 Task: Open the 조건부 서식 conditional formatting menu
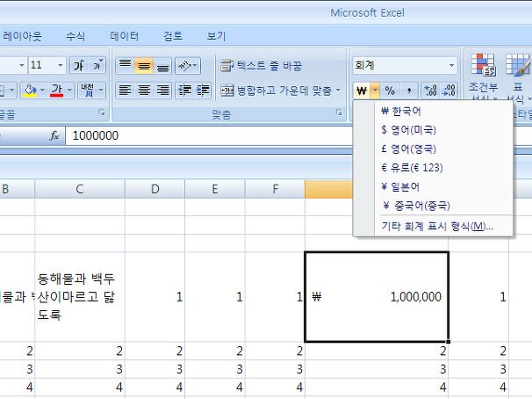click(x=483, y=76)
